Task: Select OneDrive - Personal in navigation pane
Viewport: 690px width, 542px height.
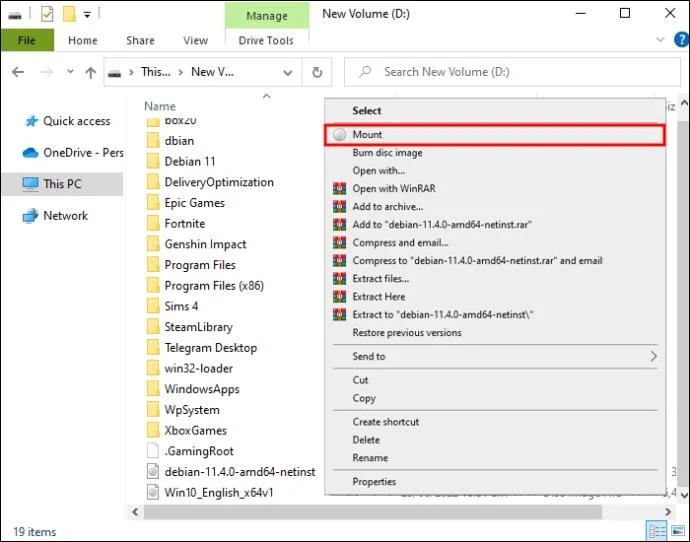Action: click(x=73, y=153)
